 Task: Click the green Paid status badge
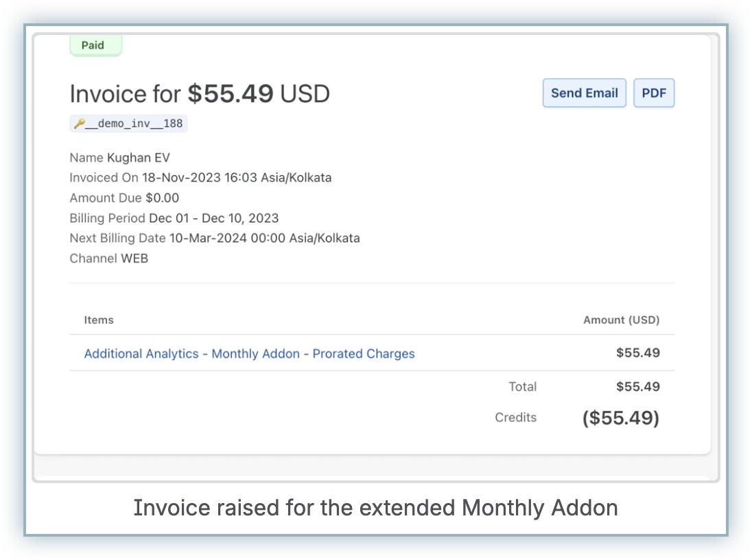(x=95, y=45)
